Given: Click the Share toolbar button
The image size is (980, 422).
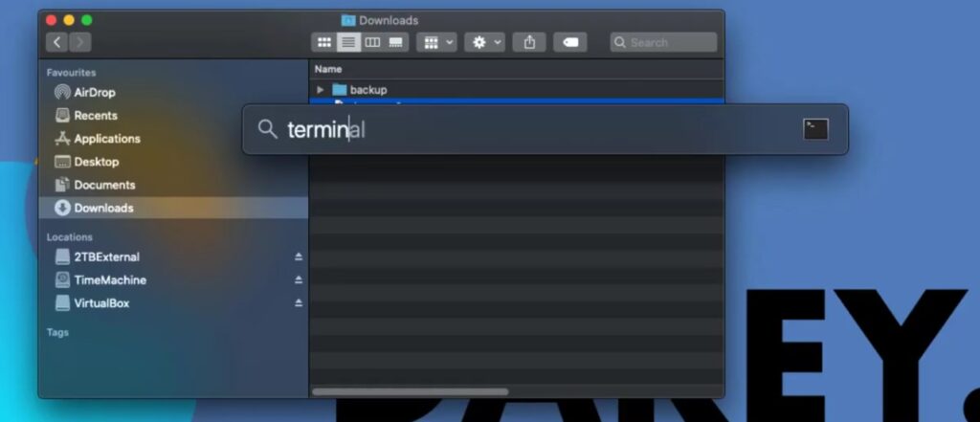Looking at the screenshot, I should 529,42.
